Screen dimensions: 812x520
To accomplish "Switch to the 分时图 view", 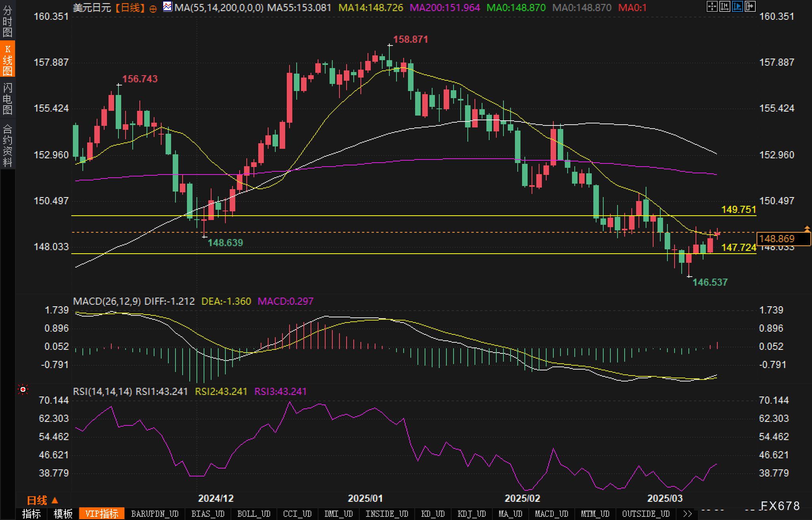I will click(x=7, y=22).
